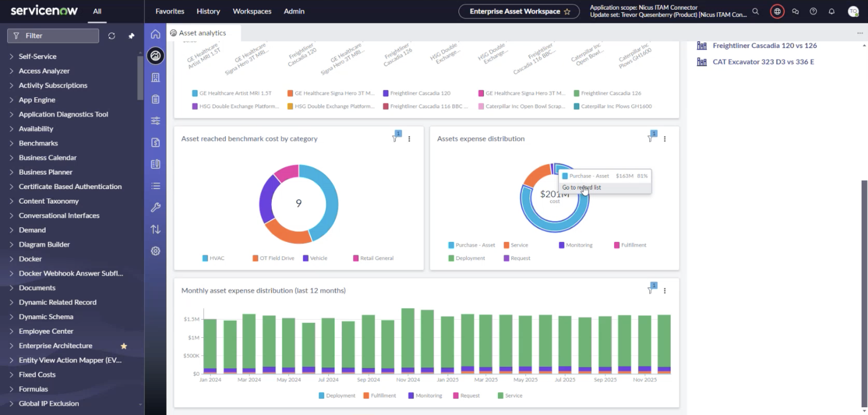
Task: Open the All menu
Action: 97,11
